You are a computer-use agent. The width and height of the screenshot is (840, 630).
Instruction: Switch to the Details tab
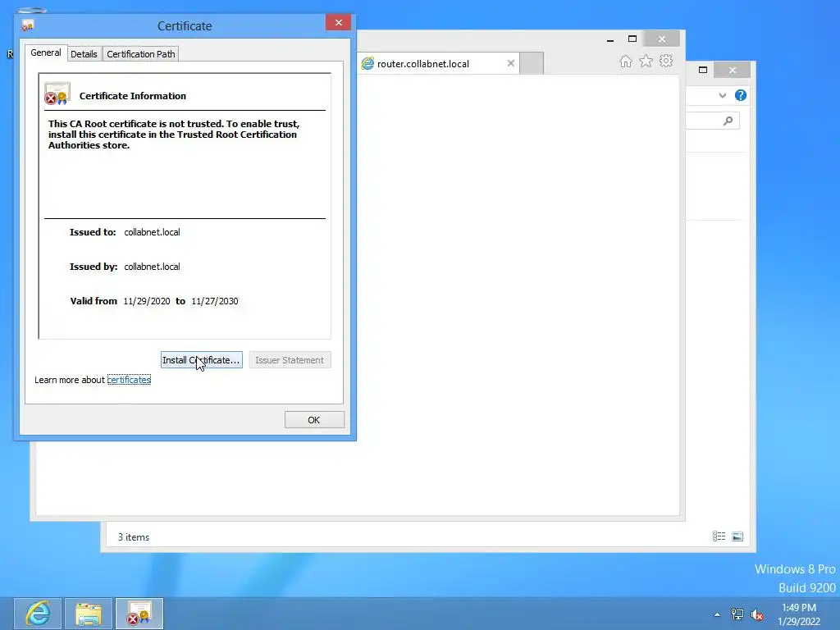(84, 54)
